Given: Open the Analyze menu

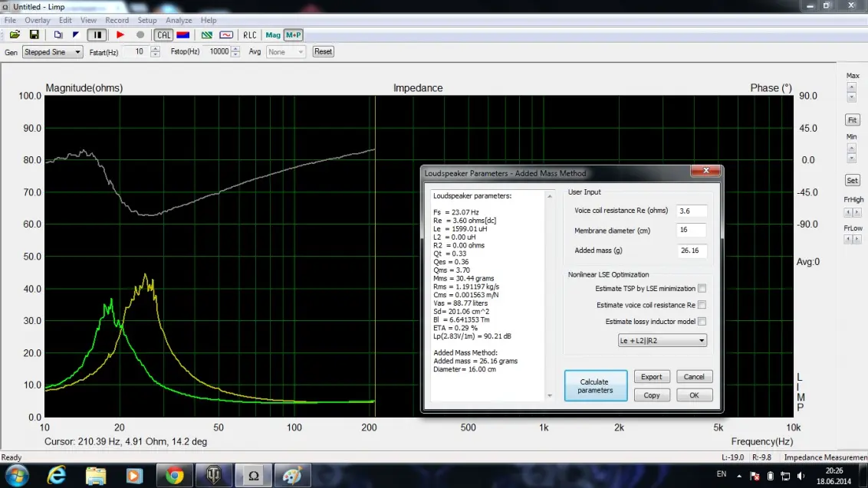Looking at the screenshot, I should 179,21.
